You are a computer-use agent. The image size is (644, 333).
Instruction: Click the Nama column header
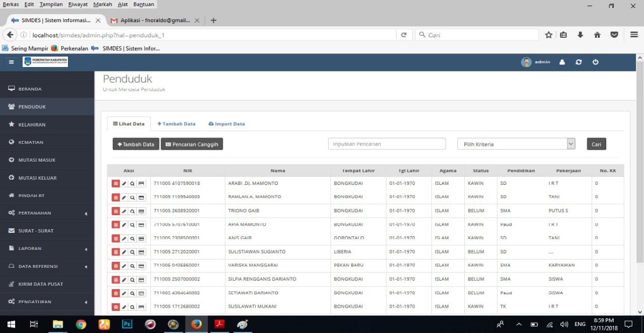[x=278, y=171]
